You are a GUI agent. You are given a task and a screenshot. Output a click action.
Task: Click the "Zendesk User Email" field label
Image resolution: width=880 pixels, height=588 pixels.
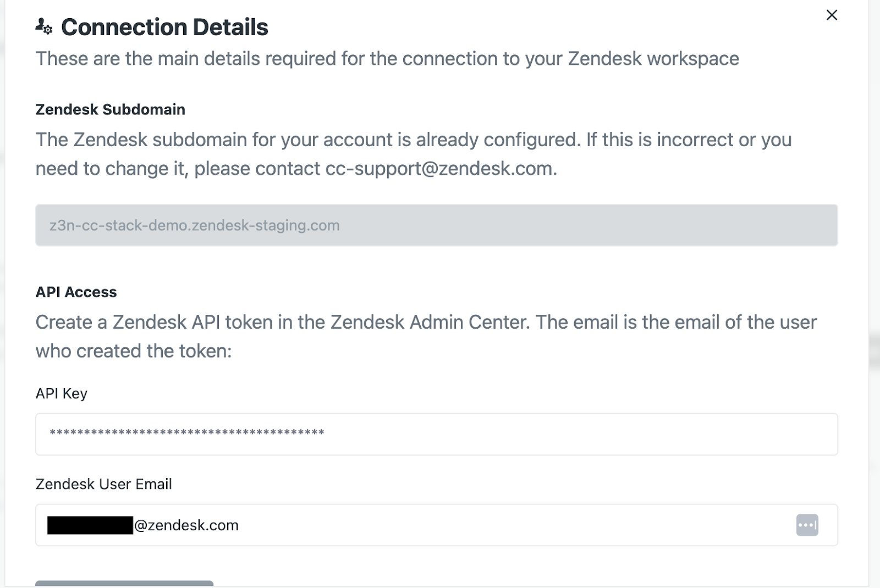coord(103,484)
